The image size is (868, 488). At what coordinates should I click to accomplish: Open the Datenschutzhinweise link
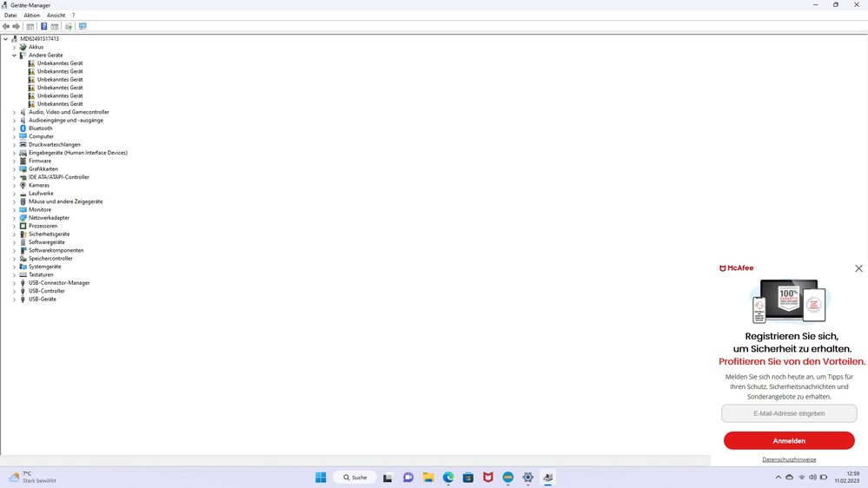pyautogui.click(x=789, y=459)
